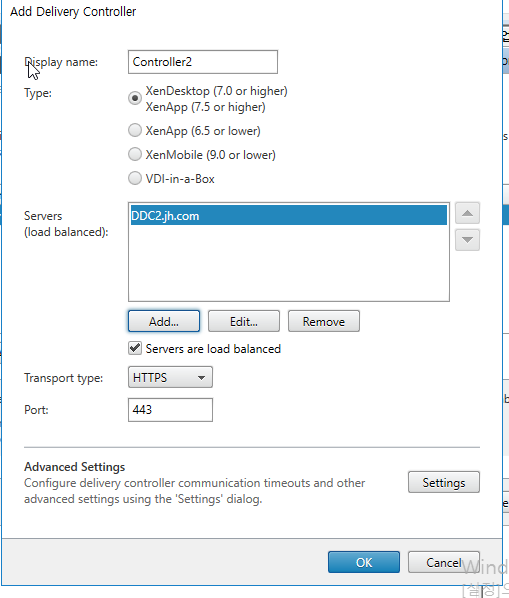This screenshot has width=509, height=598.
Task: Choose VDI-in-a-Box controller type
Action: coord(135,178)
